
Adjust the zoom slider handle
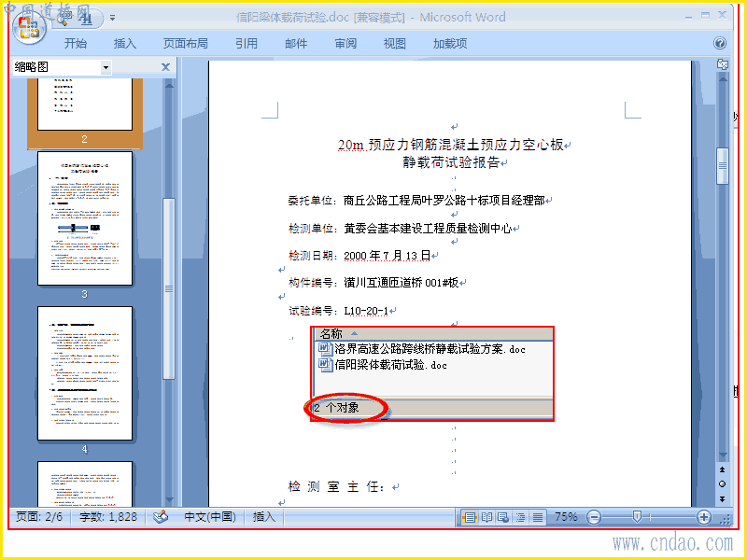coord(637,517)
